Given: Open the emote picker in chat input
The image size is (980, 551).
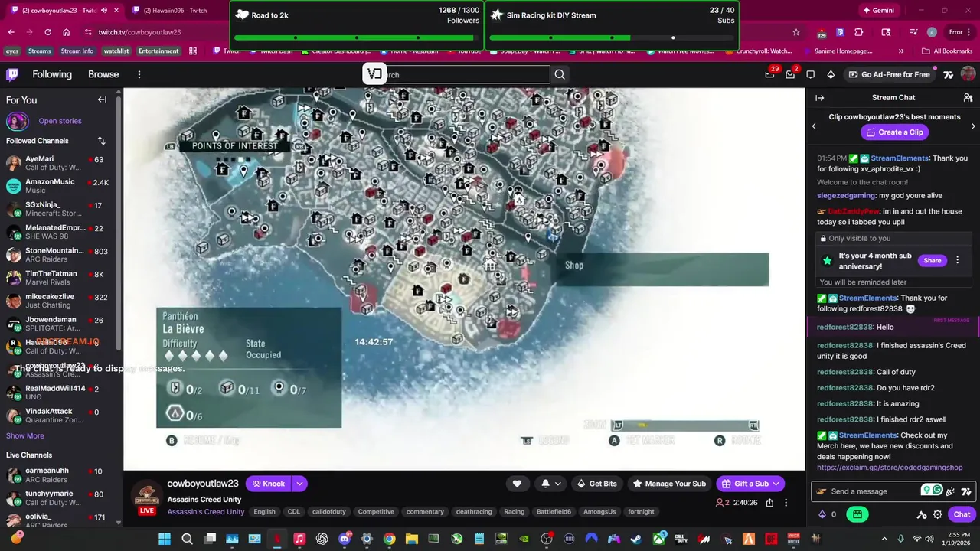Looking at the screenshot, I should tap(966, 491).
